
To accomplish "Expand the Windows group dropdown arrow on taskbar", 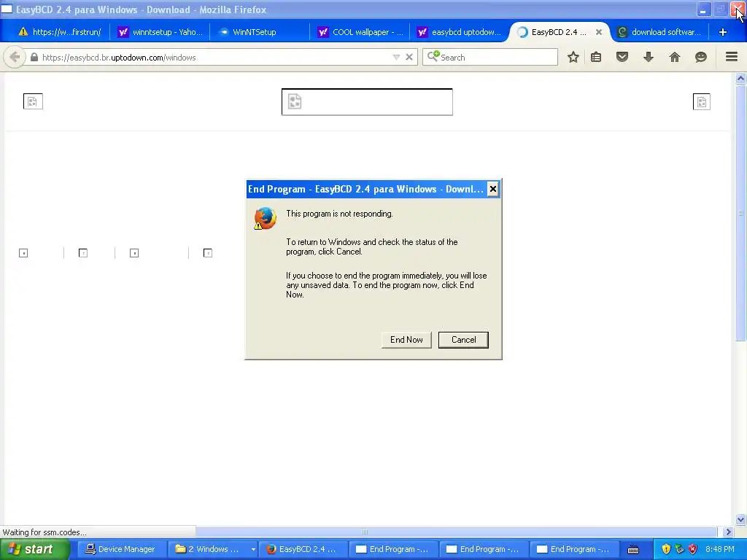I will (253, 549).
